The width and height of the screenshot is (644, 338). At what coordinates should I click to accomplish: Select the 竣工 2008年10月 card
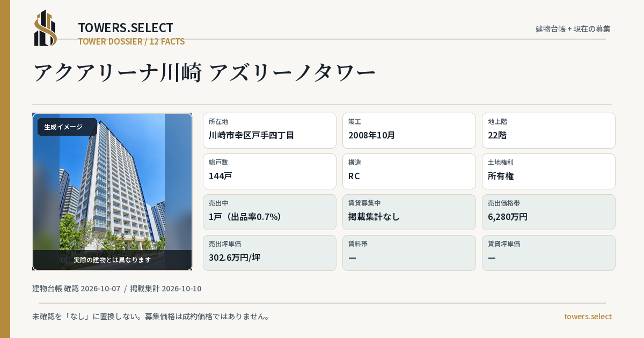(x=409, y=130)
